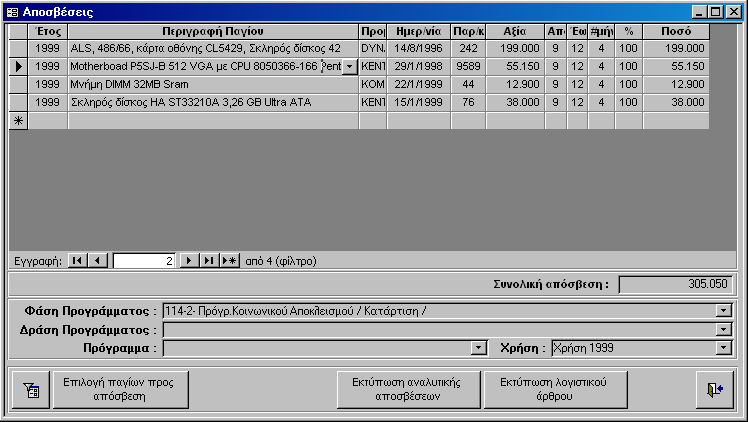Click the Αποσβέσεις window title bar icon
Viewport: 748px width, 422px height.
(x=12, y=12)
